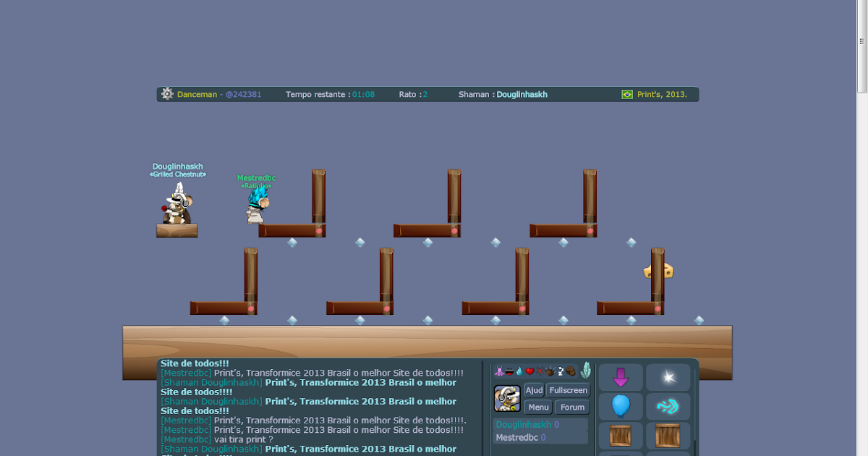This screenshot has height=456, width=868.
Task: Trigger the dance emote (pink dress)
Action: [499, 371]
